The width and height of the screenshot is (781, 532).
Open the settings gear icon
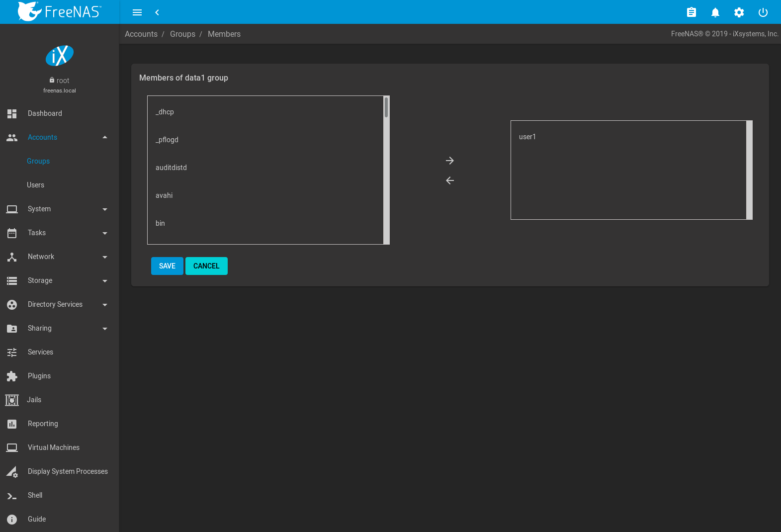(739, 12)
